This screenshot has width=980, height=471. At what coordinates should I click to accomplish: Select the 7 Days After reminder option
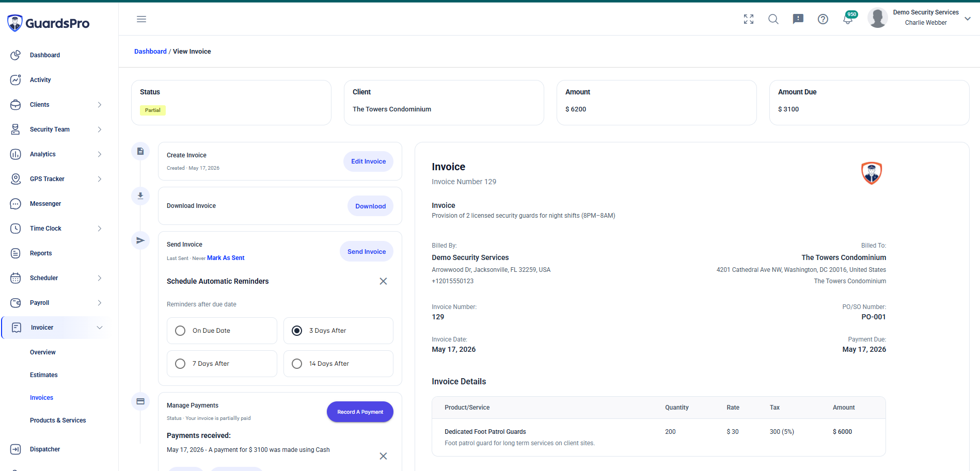coord(222,364)
